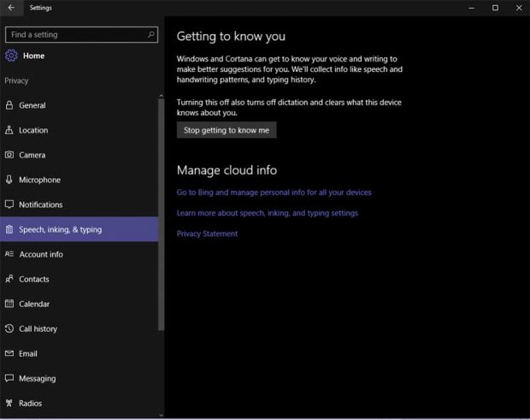530x420 pixels.
Task: Open the Messaging privacy section
Action: click(37, 378)
